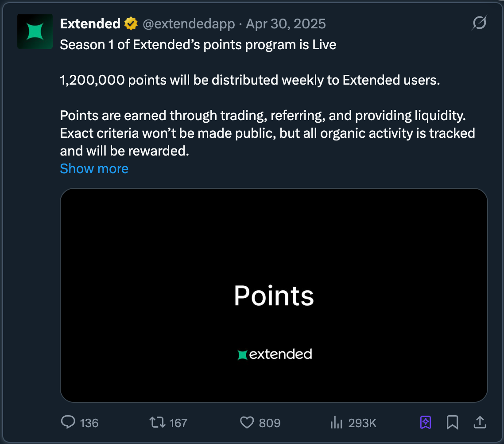Bookmark the post using the bookmark icon

pos(452,423)
